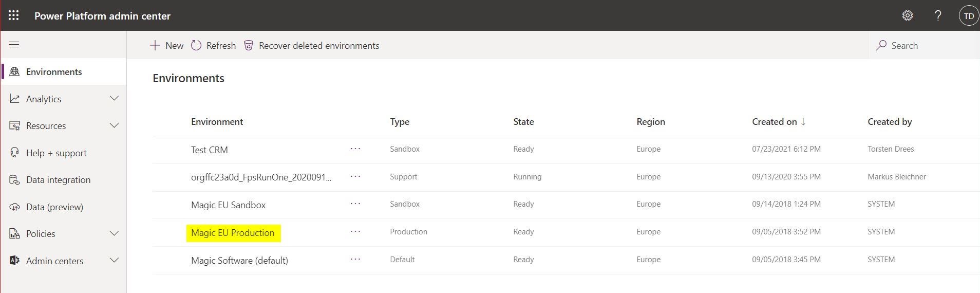Expand the Resources section chevron
Image resolution: width=980 pixels, height=293 pixels.
[114, 125]
